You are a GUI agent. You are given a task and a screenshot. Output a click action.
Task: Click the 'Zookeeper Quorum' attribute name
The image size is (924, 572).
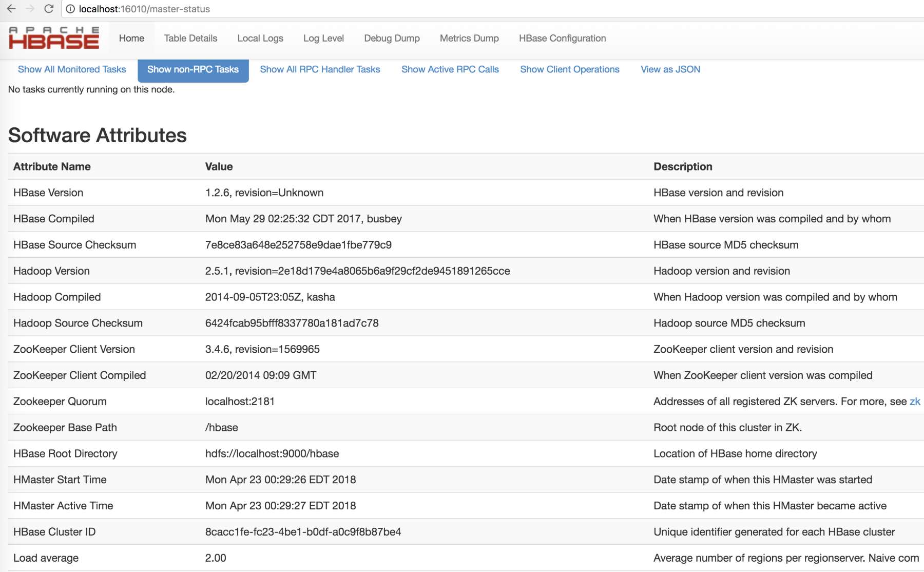pos(60,402)
